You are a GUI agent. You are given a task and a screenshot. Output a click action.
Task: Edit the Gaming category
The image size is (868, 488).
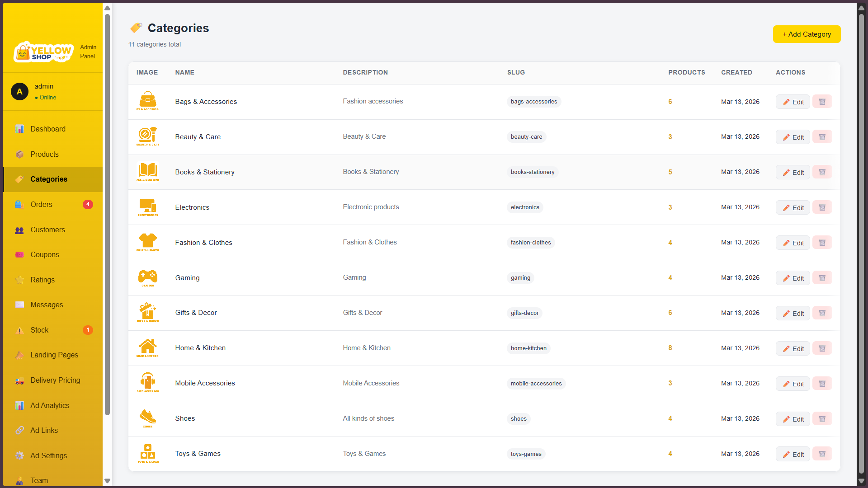pyautogui.click(x=793, y=278)
